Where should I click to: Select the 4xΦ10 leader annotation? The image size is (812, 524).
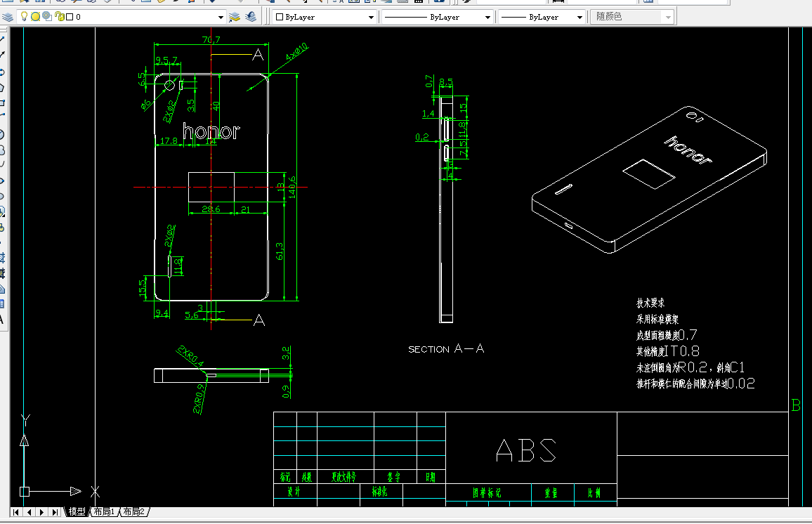pos(296,53)
